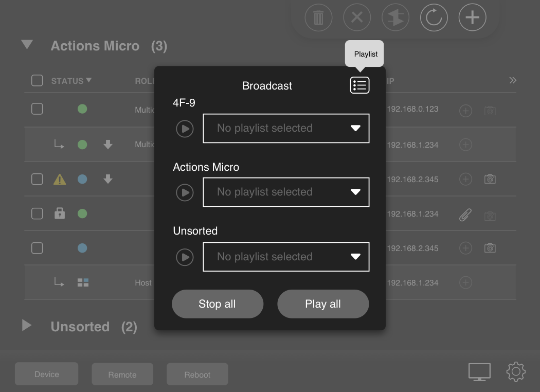Click the paperclip icon on the locked device row
This screenshot has height=392, width=540.
pyautogui.click(x=465, y=213)
